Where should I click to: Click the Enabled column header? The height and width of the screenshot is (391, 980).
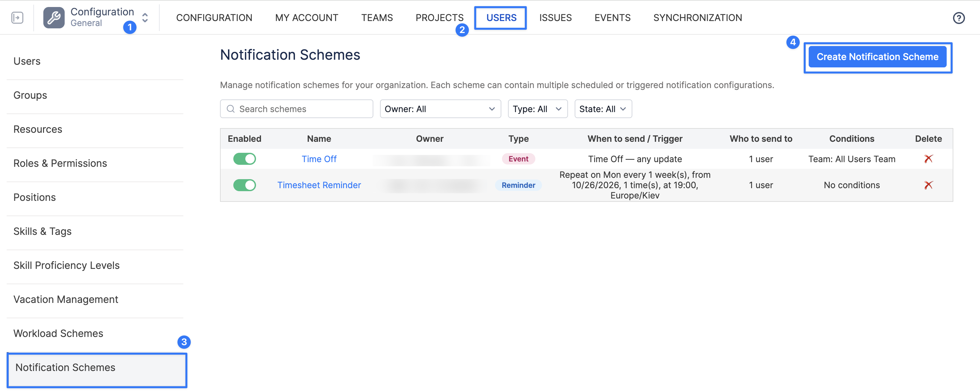click(x=244, y=138)
